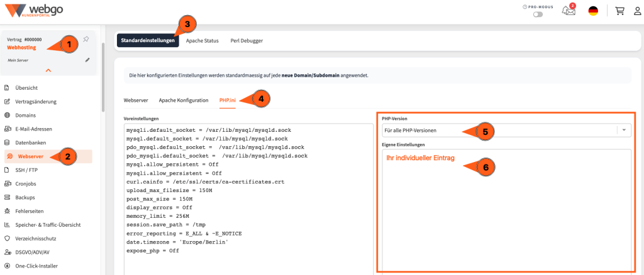Toggle the Pro-Modus switch
The image size is (644, 275).
click(538, 14)
